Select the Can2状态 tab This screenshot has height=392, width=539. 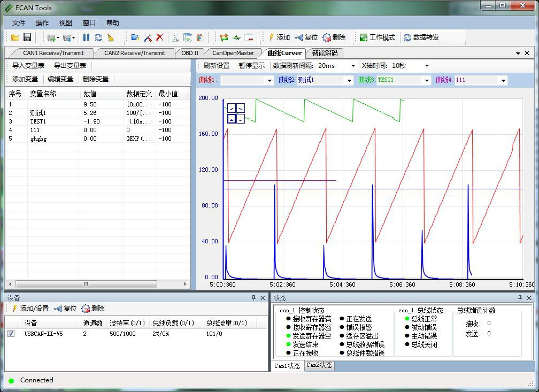pos(319,365)
